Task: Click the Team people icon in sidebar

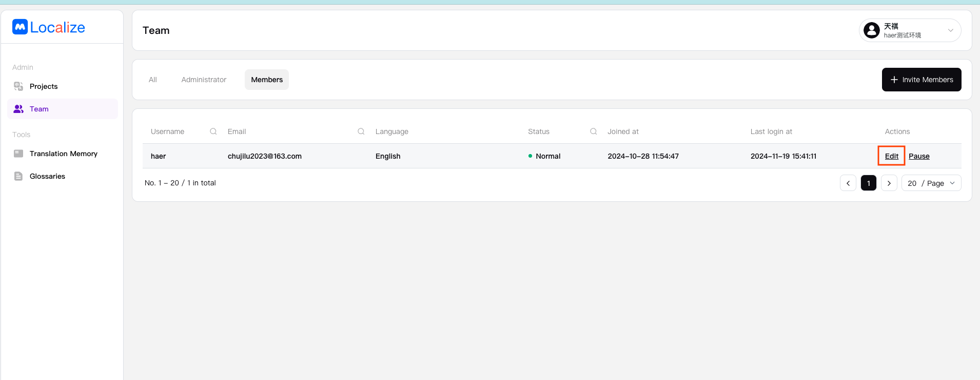Action: point(18,109)
